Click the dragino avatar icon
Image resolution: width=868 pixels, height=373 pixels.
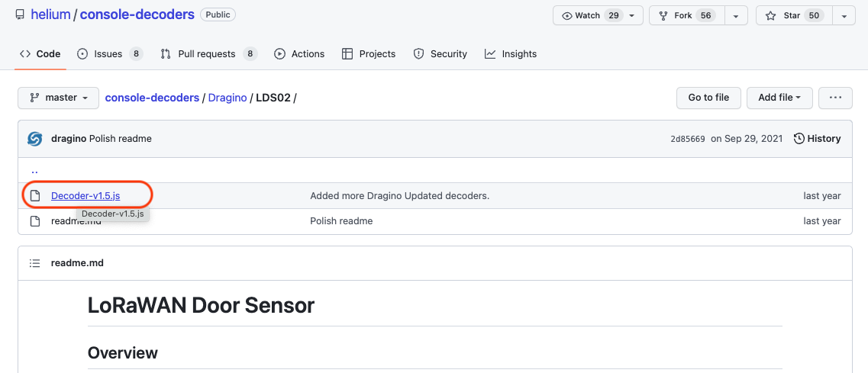pos(34,139)
